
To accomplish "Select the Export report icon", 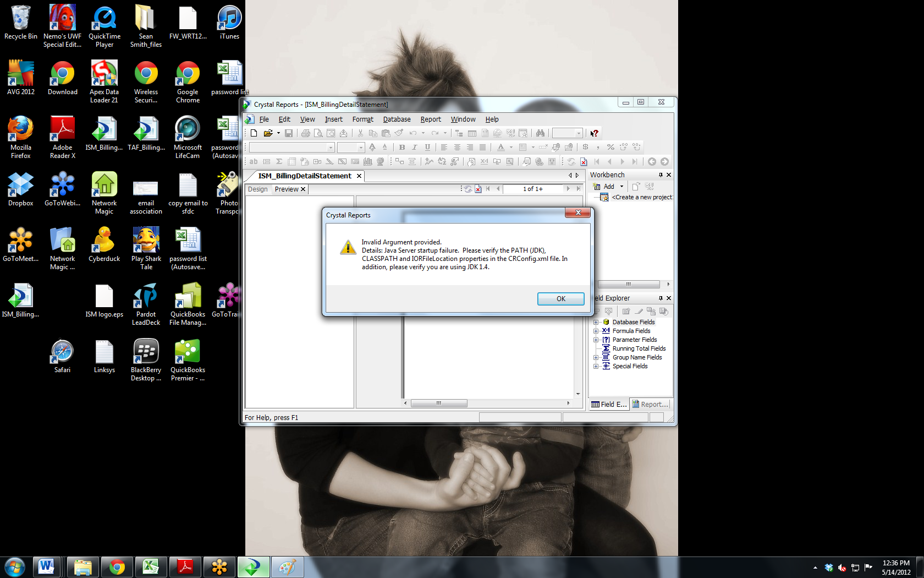I will tap(342, 133).
